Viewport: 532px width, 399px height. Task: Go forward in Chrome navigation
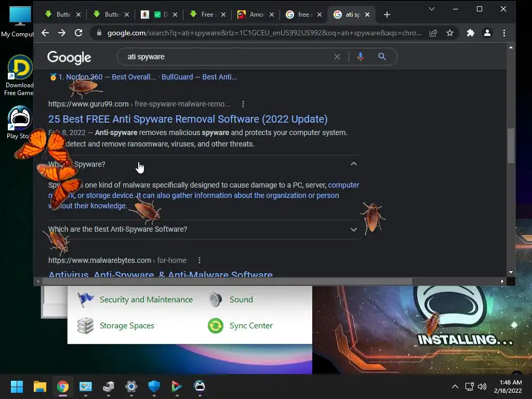62,33
